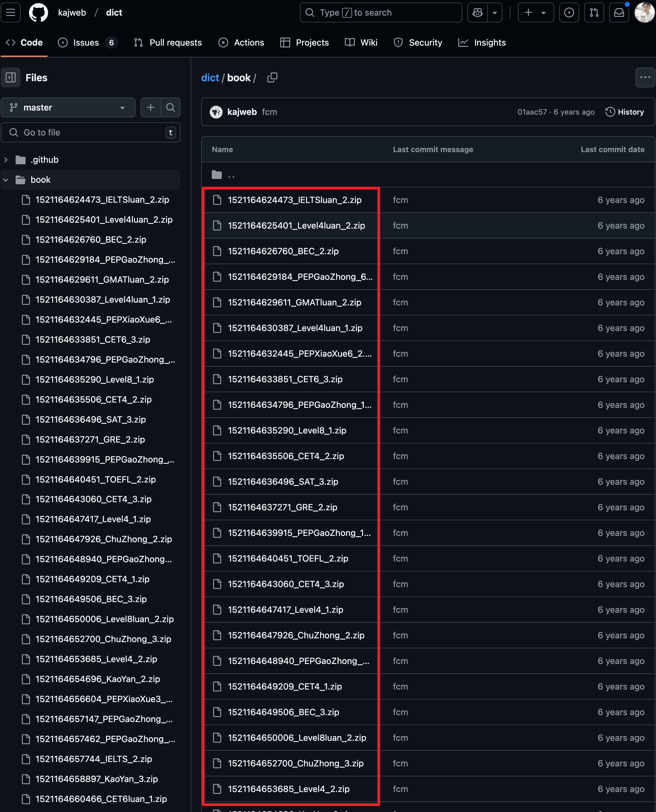Viewport: 656px width, 812px height.
Task: Open the issues icon in the header
Action: pos(569,12)
